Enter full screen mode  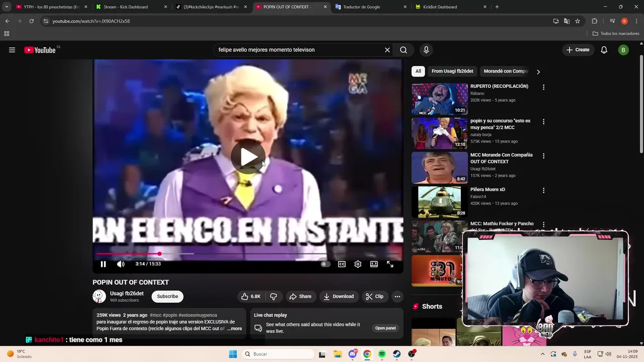(390, 264)
